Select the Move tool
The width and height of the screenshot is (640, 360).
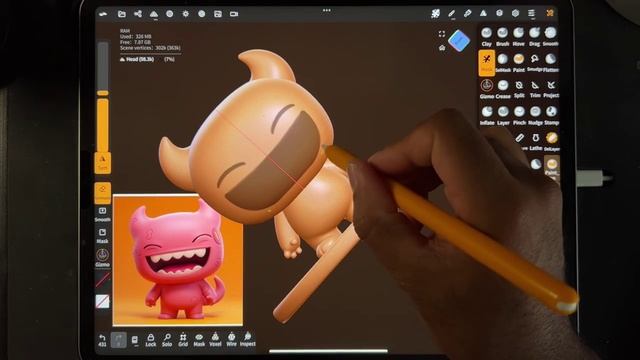click(x=518, y=36)
